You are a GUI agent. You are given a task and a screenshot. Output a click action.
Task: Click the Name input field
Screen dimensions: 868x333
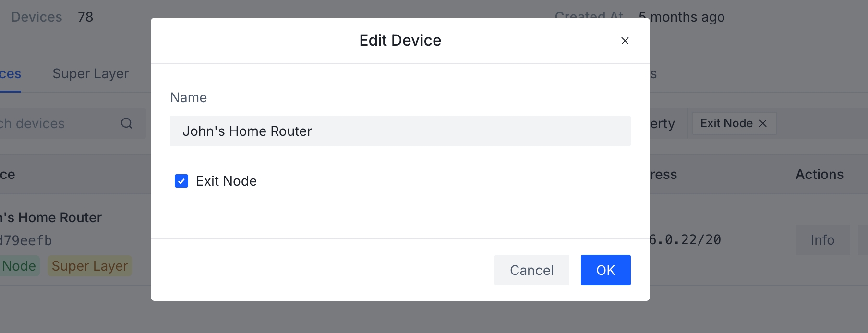coord(400,131)
